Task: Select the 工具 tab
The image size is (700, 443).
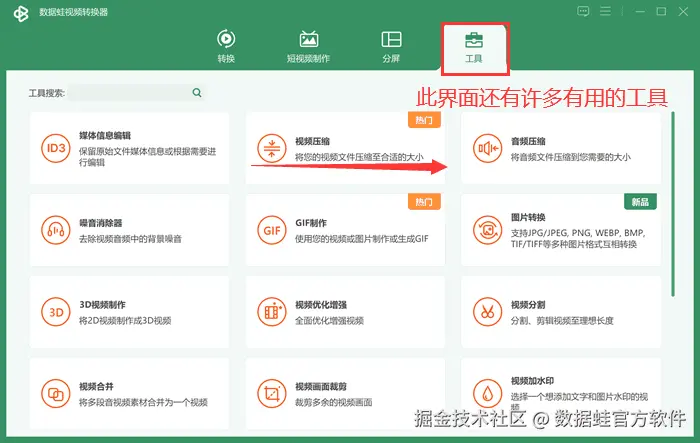Action: (474, 47)
